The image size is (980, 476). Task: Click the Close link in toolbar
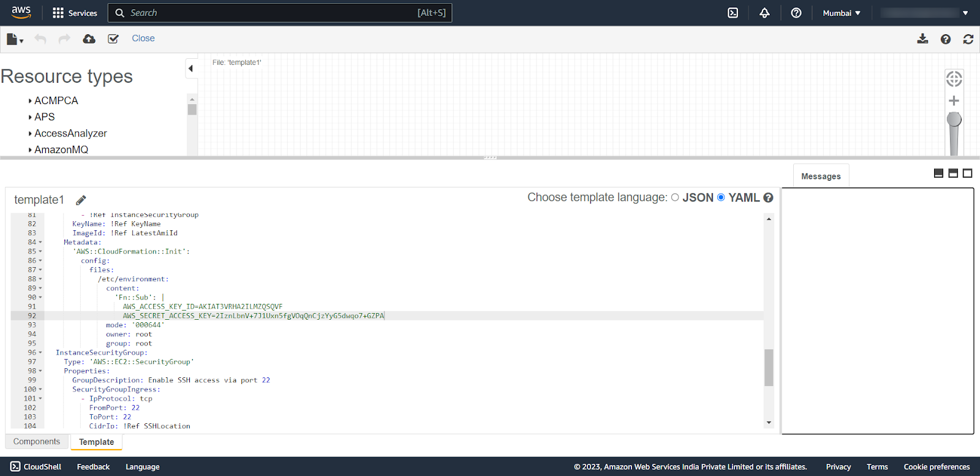click(143, 39)
